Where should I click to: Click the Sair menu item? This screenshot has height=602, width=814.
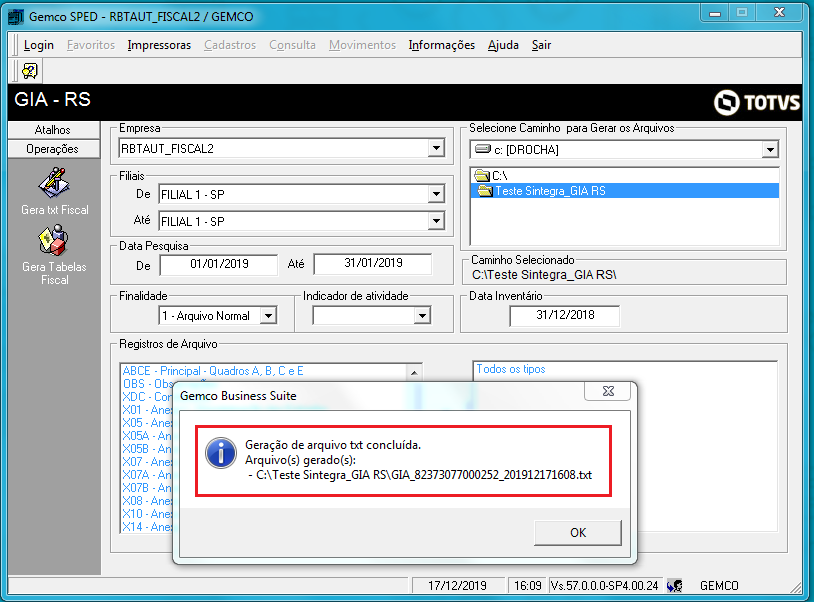click(541, 45)
